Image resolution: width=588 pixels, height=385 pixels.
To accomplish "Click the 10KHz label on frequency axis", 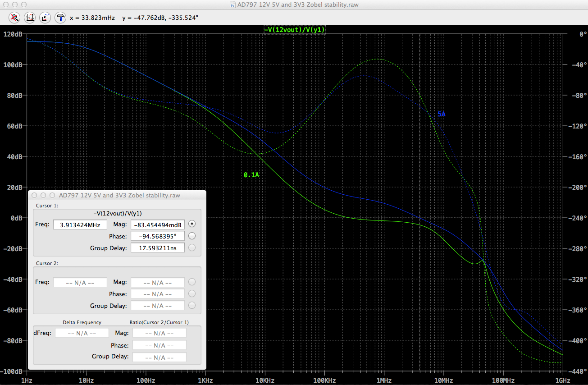I will tap(265, 380).
